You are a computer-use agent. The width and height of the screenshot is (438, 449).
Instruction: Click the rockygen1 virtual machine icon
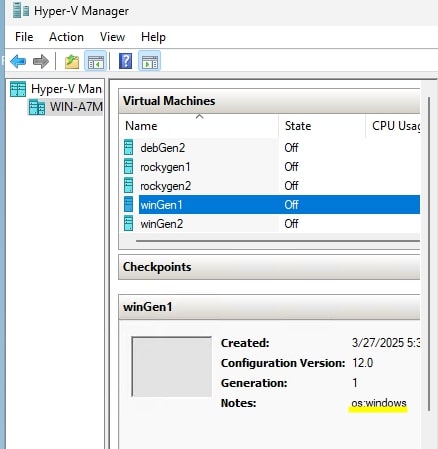[128, 166]
